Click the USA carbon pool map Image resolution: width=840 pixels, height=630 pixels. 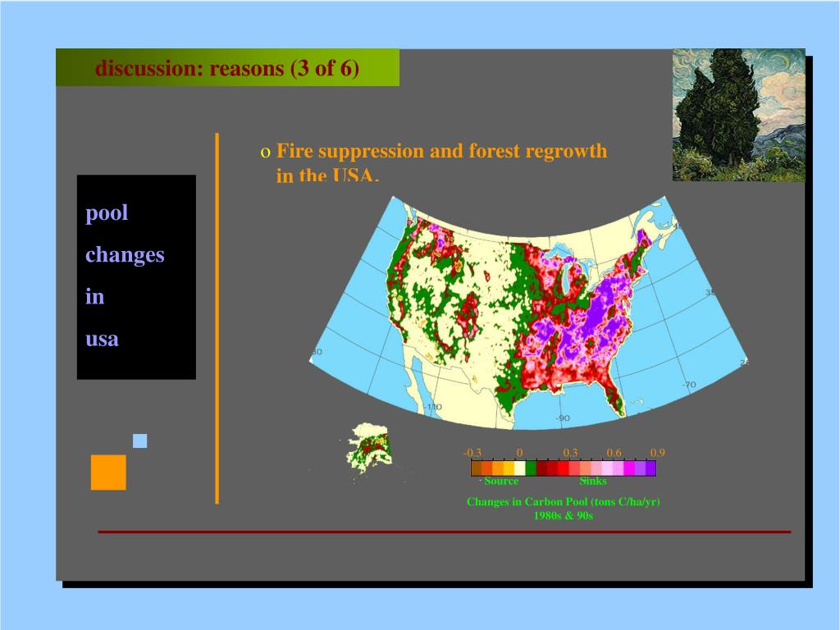point(528,313)
